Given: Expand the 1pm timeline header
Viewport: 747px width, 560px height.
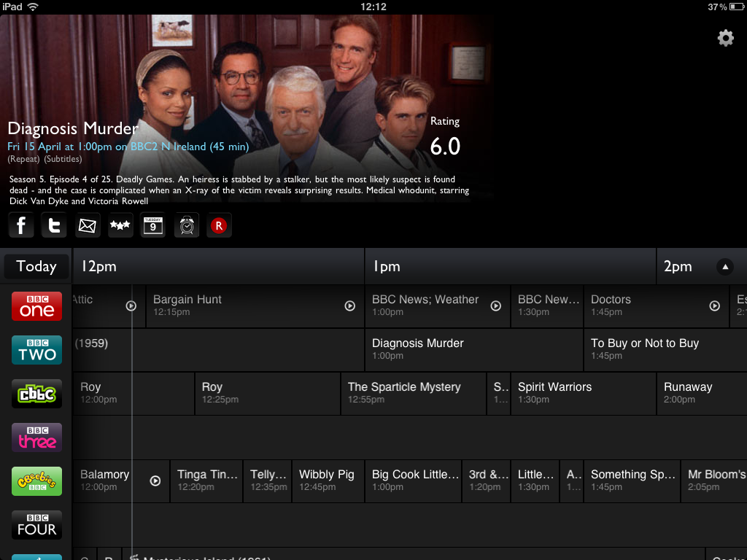Looking at the screenshot, I should point(387,266).
